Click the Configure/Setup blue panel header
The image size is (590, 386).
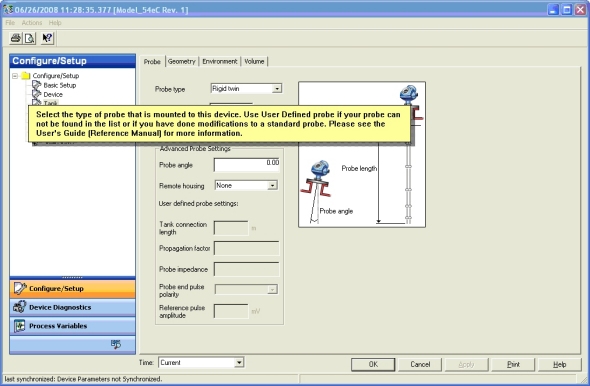pos(72,61)
